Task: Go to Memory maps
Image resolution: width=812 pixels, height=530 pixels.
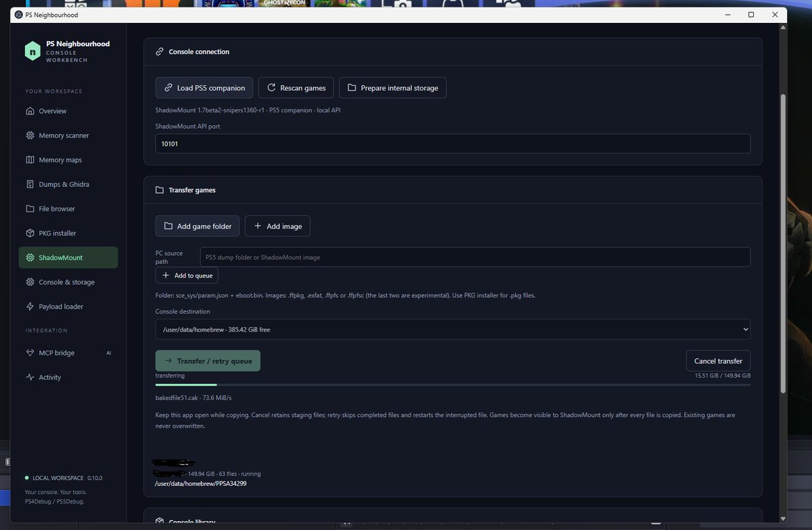Action: [68, 160]
